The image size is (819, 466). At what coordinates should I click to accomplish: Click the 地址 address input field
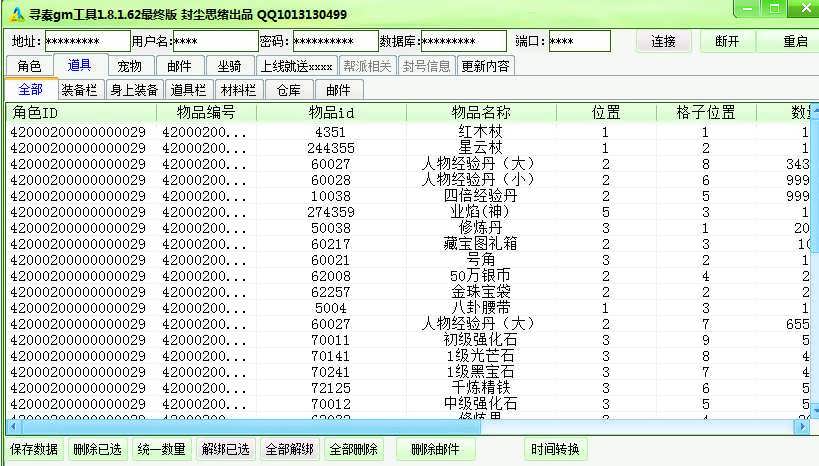coord(86,42)
